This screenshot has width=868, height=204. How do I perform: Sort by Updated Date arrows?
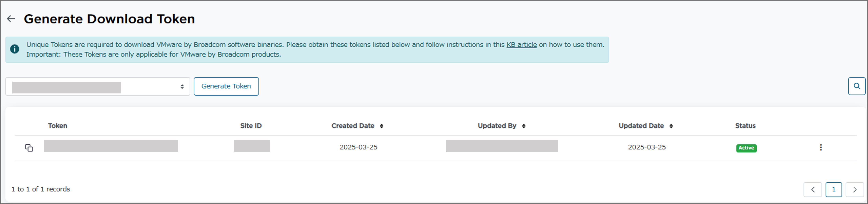pyautogui.click(x=671, y=126)
